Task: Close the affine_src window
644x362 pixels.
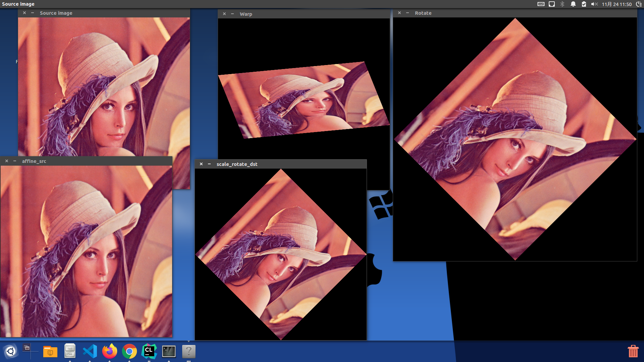Action: click(7, 161)
